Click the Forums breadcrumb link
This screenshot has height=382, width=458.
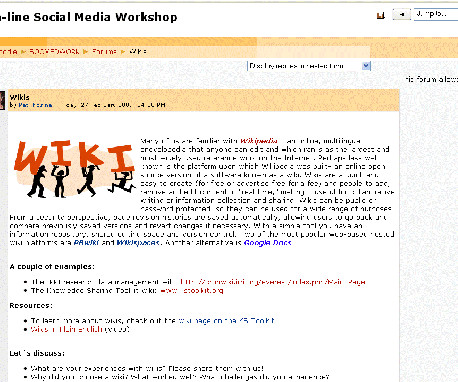pyautogui.click(x=104, y=51)
